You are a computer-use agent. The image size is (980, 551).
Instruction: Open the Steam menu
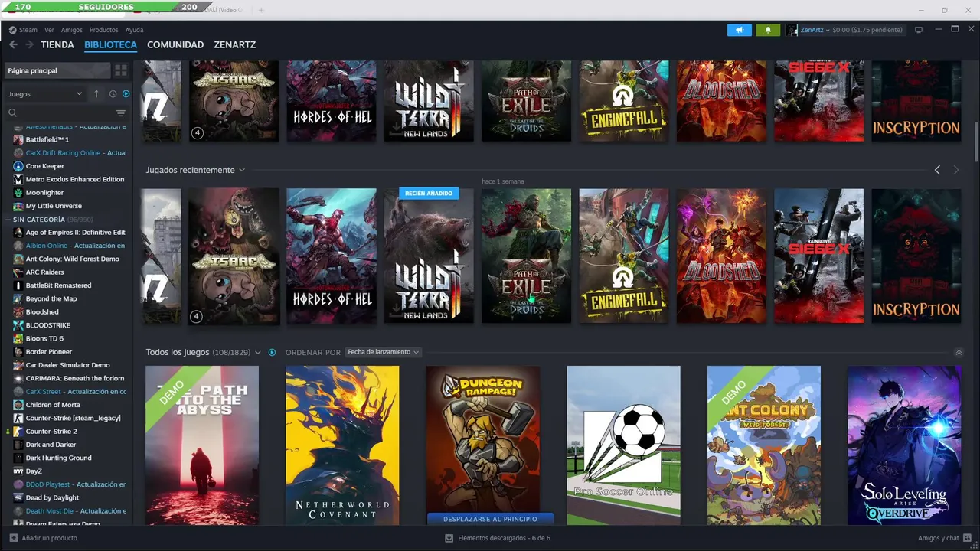click(23, 30)
